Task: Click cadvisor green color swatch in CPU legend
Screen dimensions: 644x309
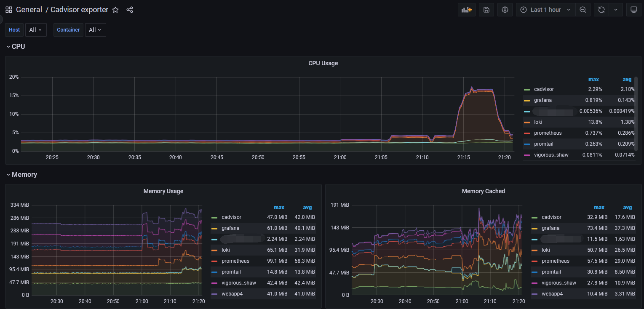Action: point(526,89)
